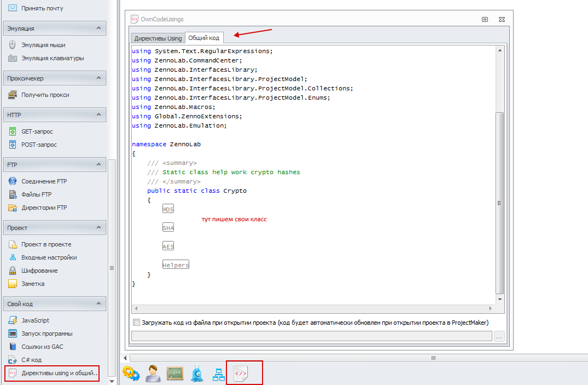The image size is (588, 385).
Task: Expand the collapsed Helpers code region
Action: [x=176, y=265]
